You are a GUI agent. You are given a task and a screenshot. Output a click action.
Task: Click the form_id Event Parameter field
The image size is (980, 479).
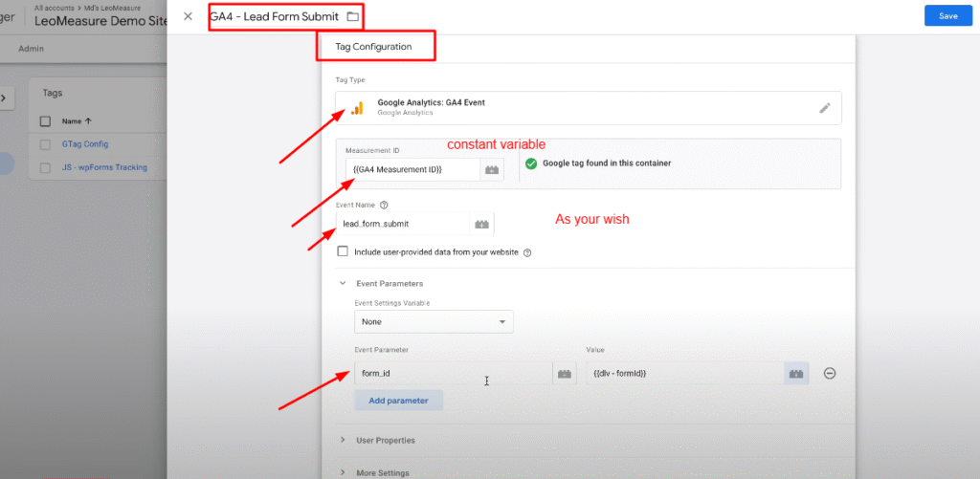tap(453, 374)
